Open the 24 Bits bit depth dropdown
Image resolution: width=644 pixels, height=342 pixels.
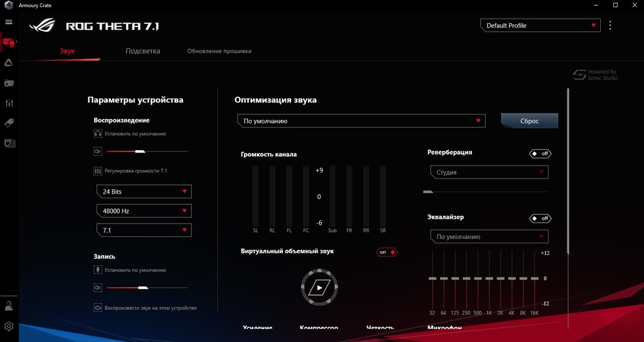pos(144,191)
